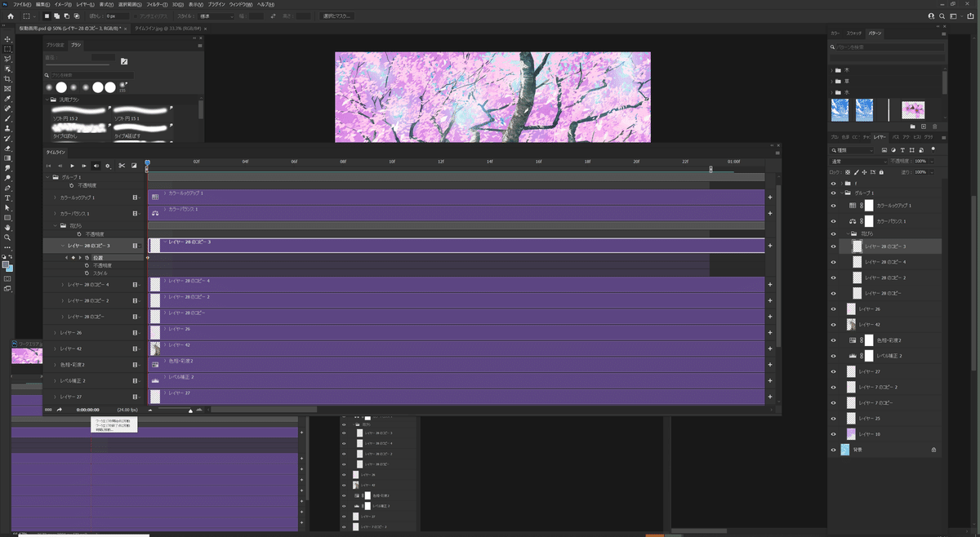Mute timeline audio playback
This screenshot has height=537, width=980.
pos(96,166)
